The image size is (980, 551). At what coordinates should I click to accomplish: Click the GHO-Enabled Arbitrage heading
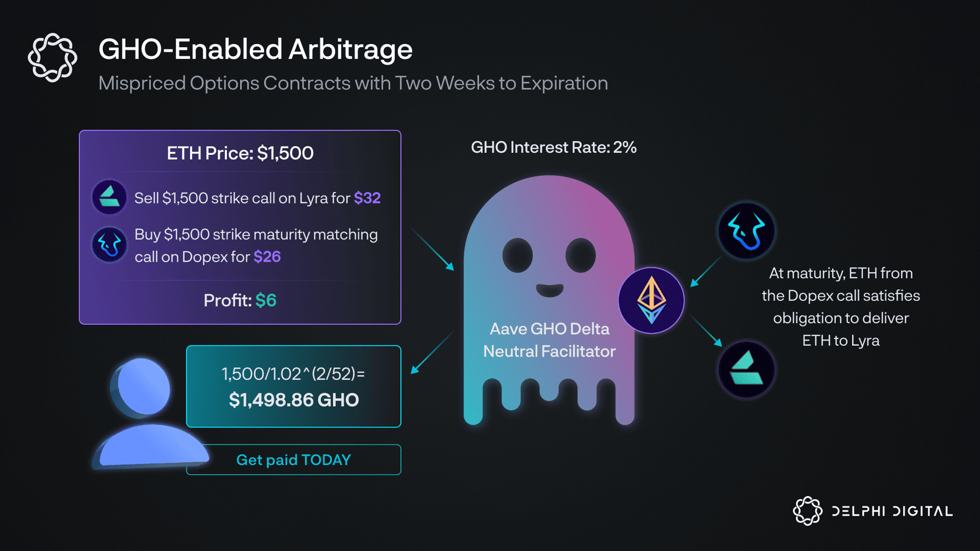tap(255, 49)
